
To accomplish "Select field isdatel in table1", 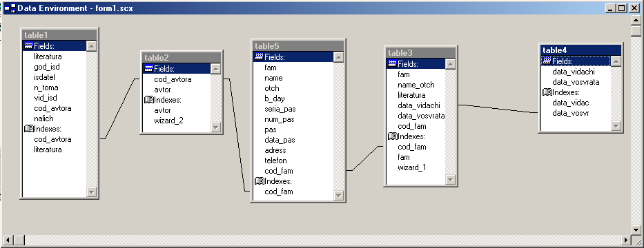I will click(44, 77).
